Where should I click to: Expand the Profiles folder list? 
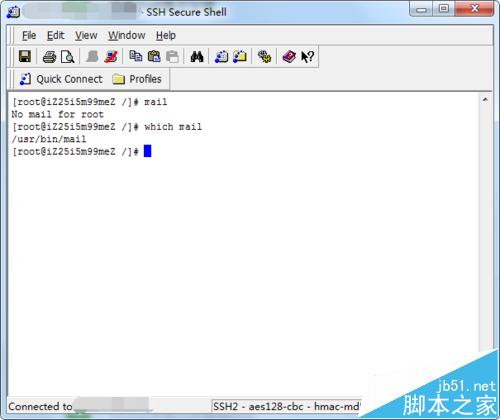(137, 79)
